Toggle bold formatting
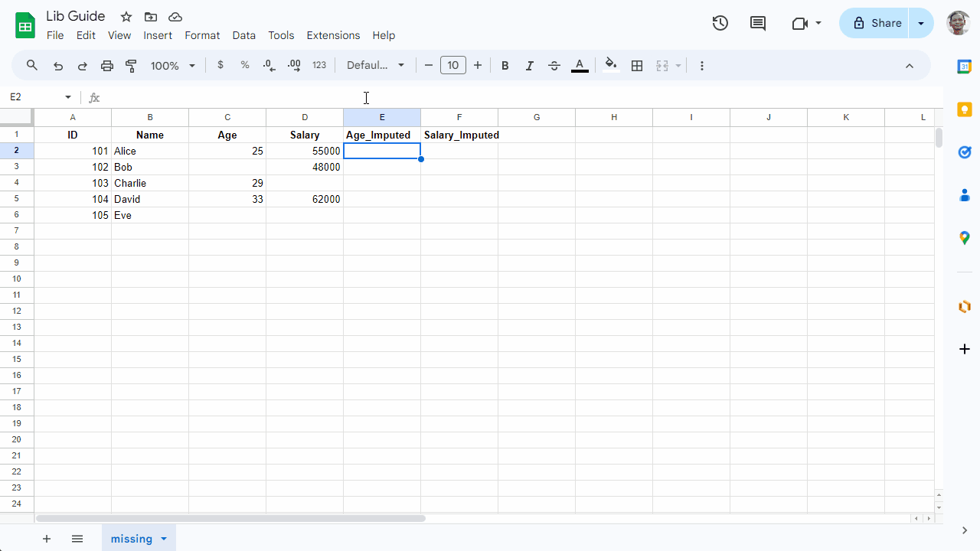The image size is (980, 551). [x=505, y=66]
